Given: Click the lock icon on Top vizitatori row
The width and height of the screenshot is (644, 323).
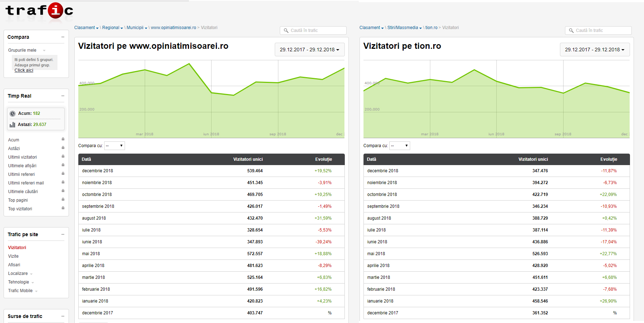Looking at the screenshot, I should point(63,208).
